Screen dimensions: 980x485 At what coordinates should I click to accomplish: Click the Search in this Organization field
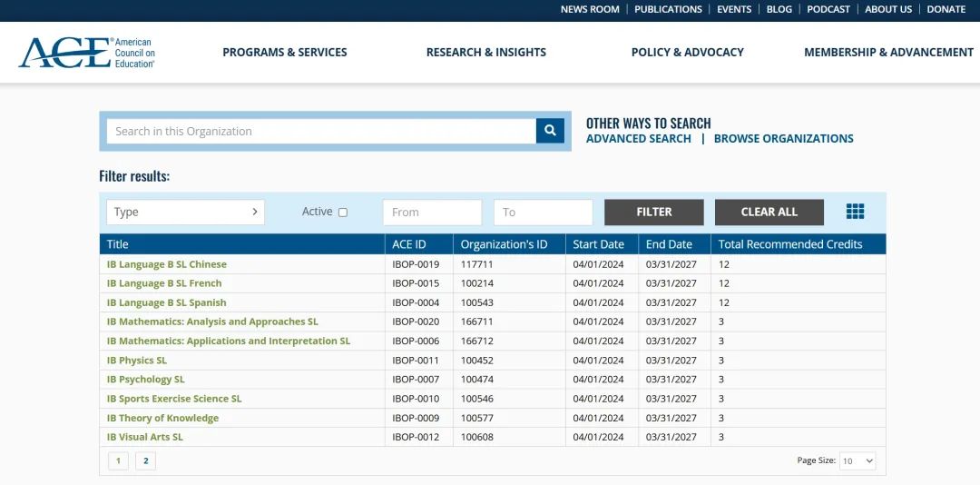(321, 132)
